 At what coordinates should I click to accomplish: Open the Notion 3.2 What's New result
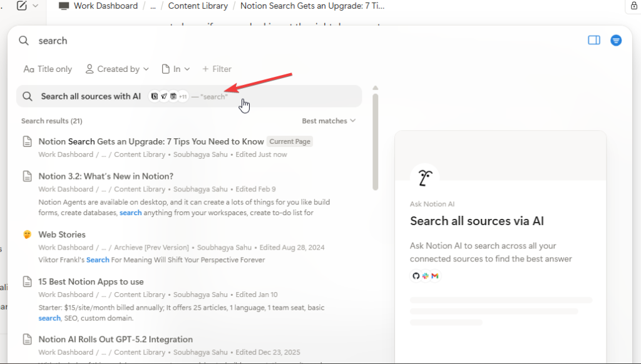click(106, 176)
